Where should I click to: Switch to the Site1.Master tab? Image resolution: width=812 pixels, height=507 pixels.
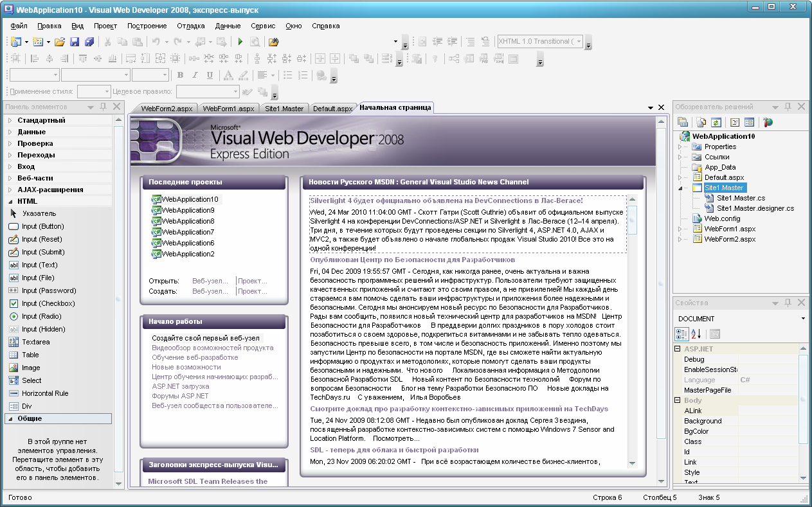(x=284, y=109)
